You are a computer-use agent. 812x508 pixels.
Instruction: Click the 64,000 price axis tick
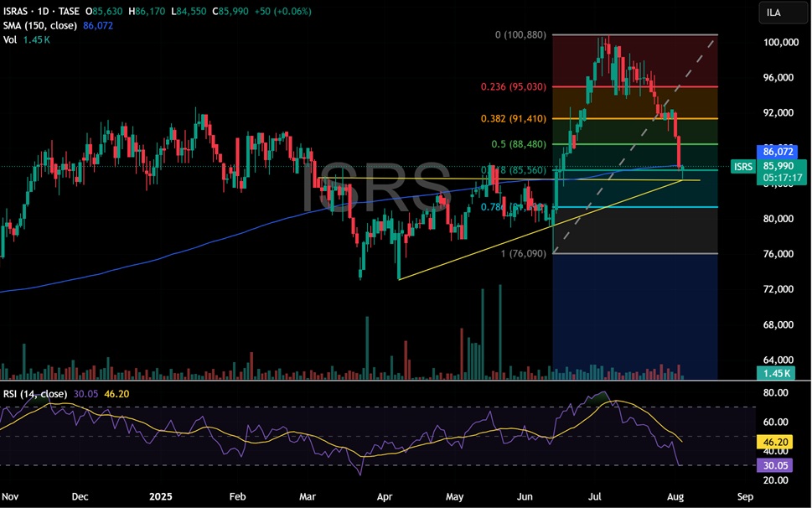pos(778,360)
